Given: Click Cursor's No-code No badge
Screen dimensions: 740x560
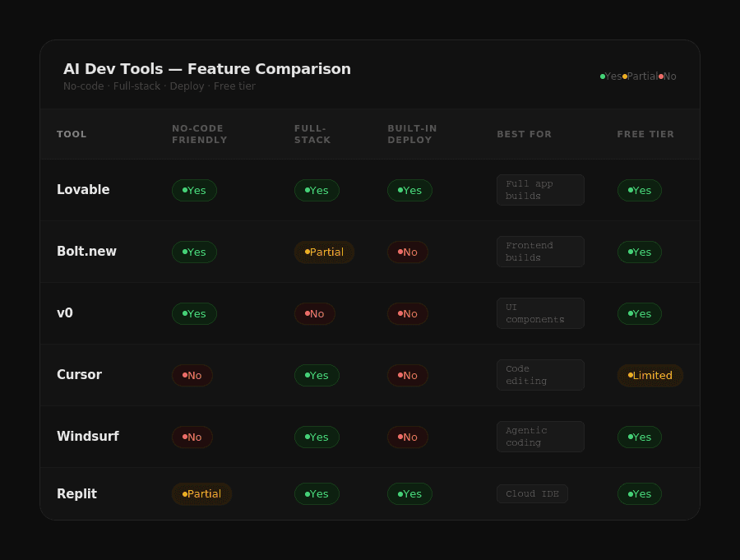Looking at the screenshot, I should (x=192, y=375).
